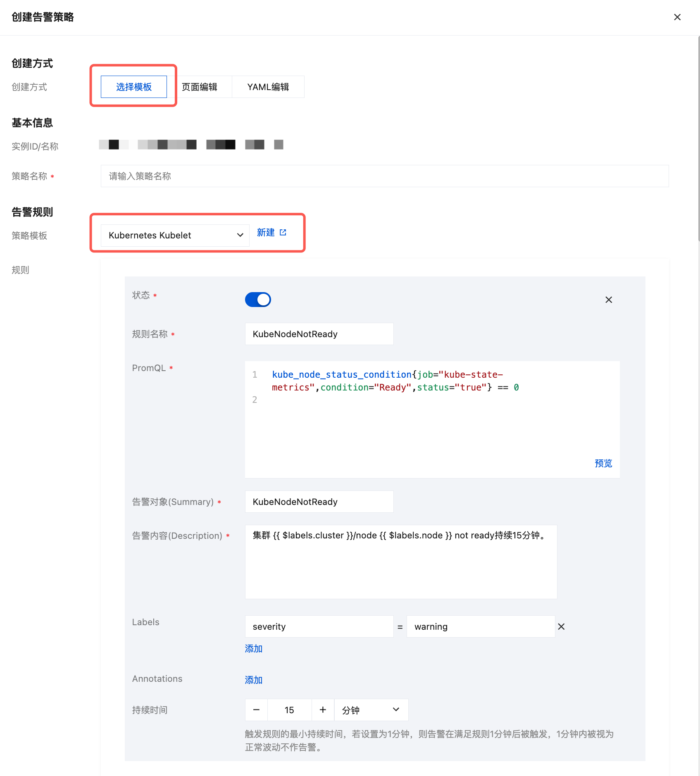Image resolution: width=700 pixels, height=776 pixels.
Task: Open new template via external-link icon
Action: [x=283, y=232]
